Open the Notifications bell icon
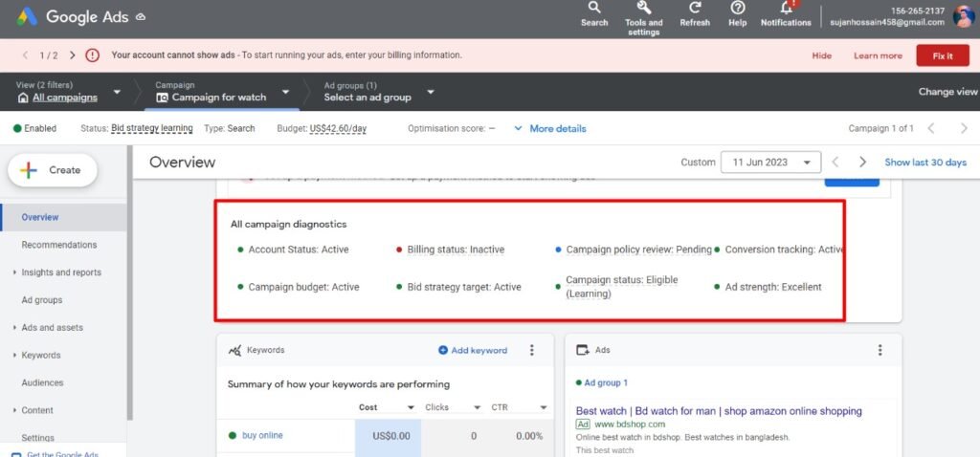 pyautogui.click(x=786, y=9)
